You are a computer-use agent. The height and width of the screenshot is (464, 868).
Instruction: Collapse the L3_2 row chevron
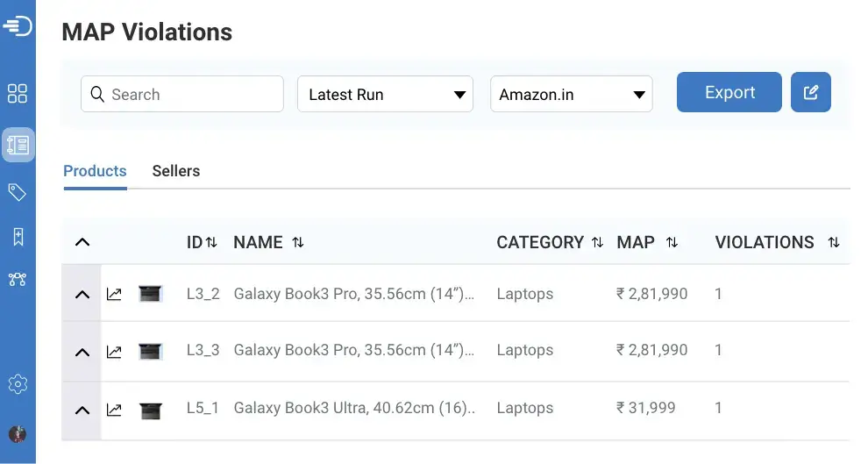(82, 295)
